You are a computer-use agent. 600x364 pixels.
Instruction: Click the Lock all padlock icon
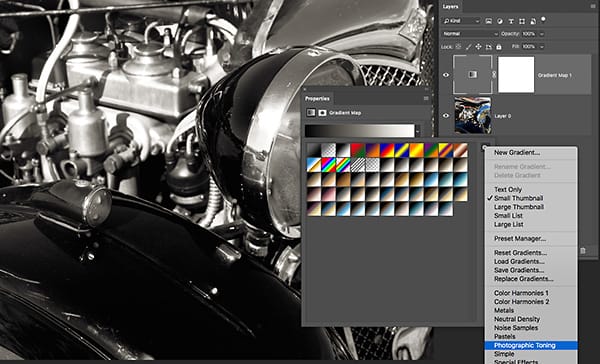point(499,47)
